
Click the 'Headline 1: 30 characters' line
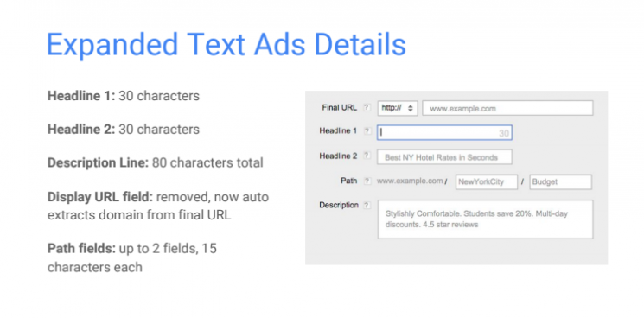coord(124,96)
